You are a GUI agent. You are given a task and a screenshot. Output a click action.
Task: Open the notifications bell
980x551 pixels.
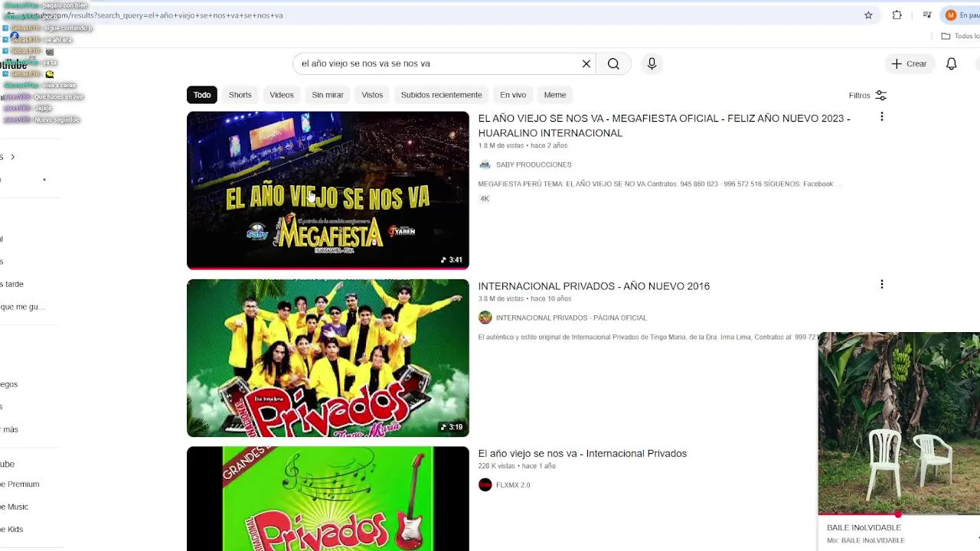(951, 64)
